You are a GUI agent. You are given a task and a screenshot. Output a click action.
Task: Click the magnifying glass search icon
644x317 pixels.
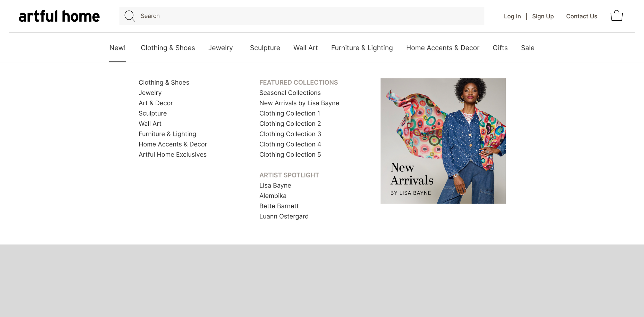(130, 16)
